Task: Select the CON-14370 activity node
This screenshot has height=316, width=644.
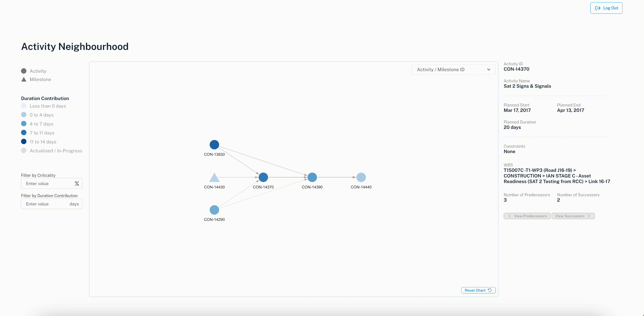Action: pyautogui.click(x=263, y=177)
